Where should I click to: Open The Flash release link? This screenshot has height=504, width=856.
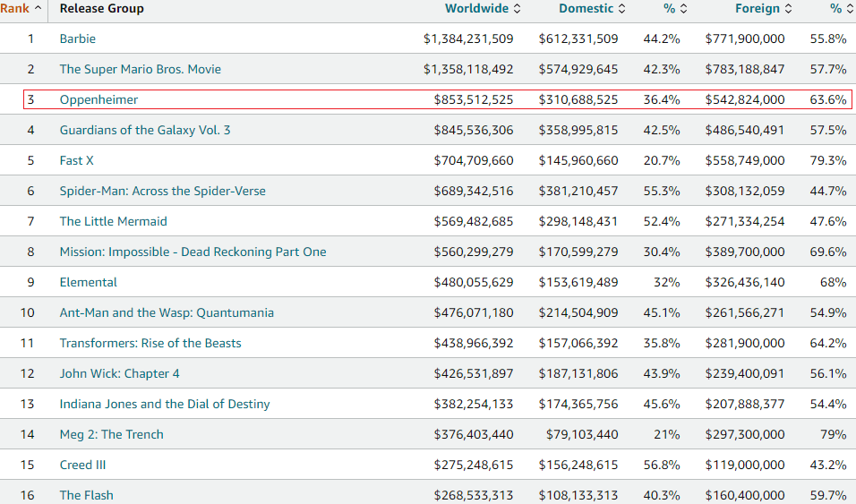(86, 495)
